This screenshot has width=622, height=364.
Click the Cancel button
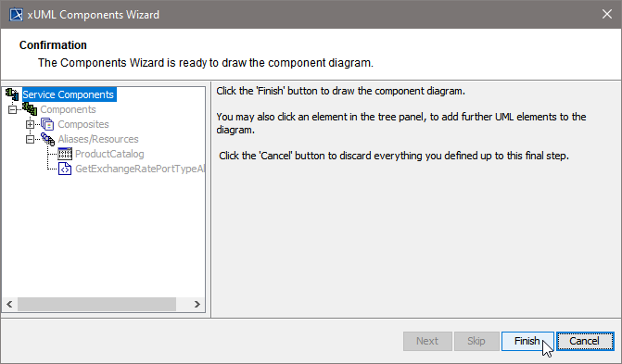pyautogui.click(x=585, y=341)
